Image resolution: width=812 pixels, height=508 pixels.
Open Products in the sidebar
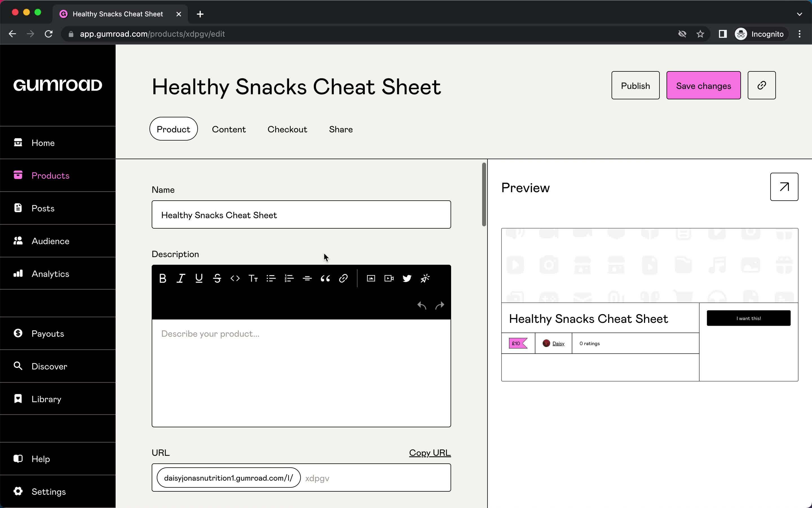point(58,175)
